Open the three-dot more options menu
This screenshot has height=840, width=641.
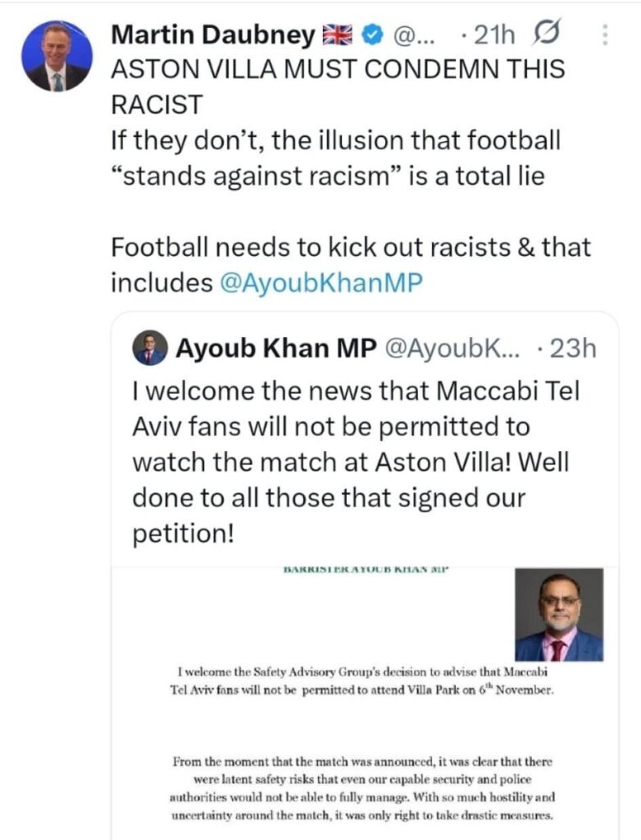click(605, 34)
